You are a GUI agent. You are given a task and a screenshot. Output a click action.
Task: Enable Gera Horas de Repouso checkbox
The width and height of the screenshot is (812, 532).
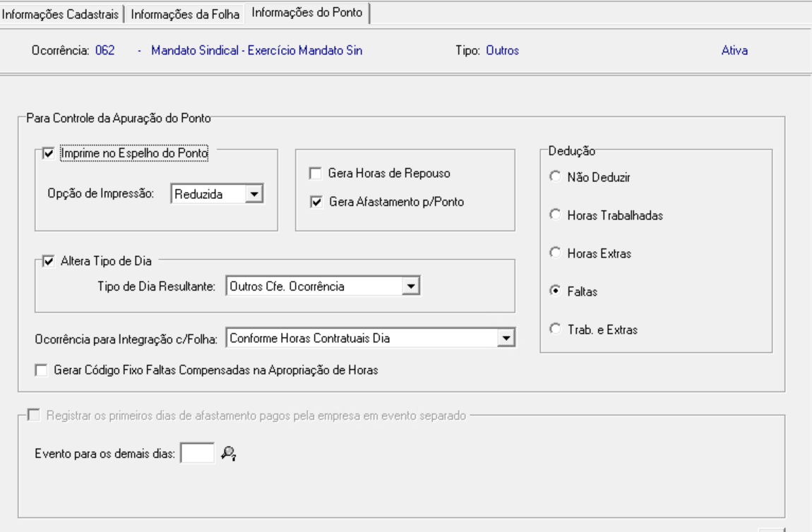pyautogui.click(x=316, y=173)
